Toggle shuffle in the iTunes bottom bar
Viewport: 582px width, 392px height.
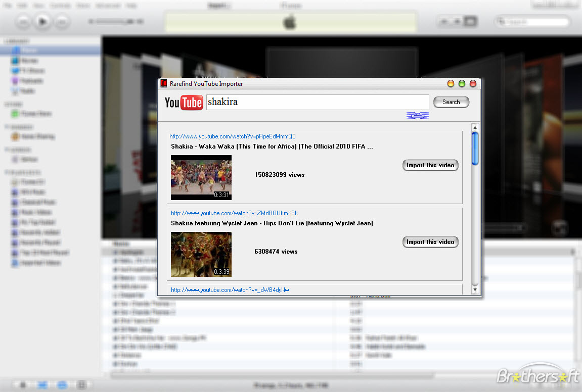tap(42, 385)
